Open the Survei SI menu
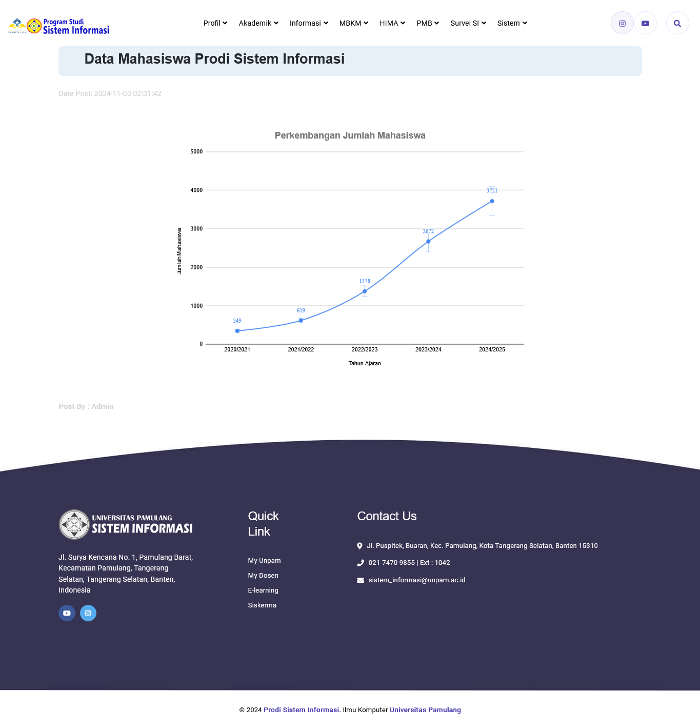 tap(468, 23)
